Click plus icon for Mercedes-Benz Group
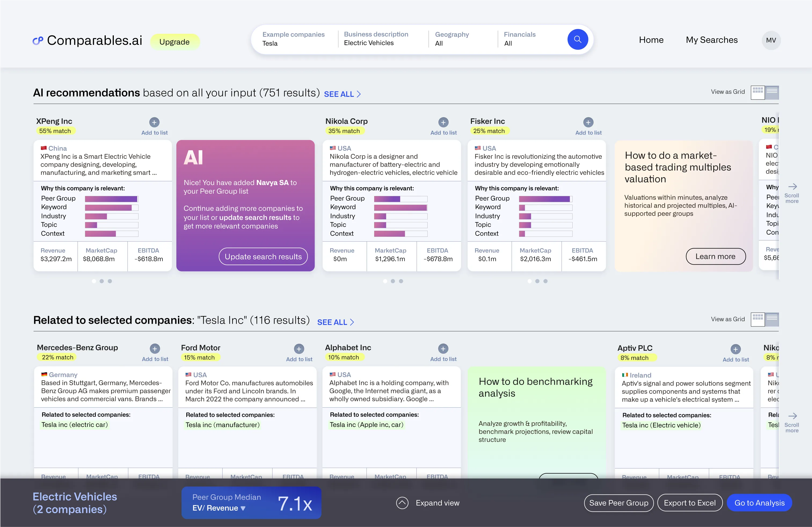The height and width of the screenshot is (527, 812). point(155,348)
